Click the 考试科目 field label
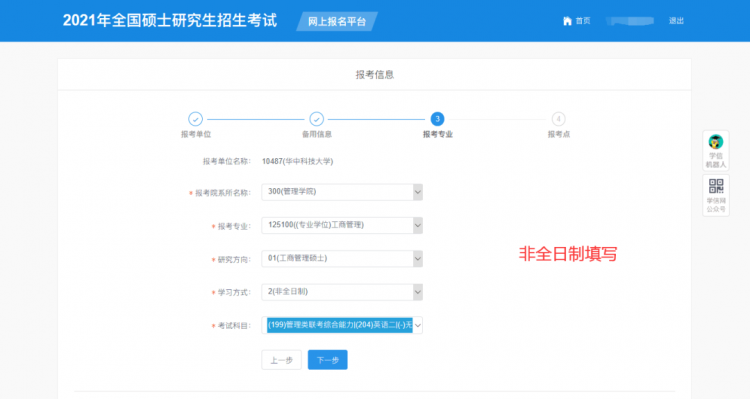This screenshot has height=399, width=750. coord(234,326)
